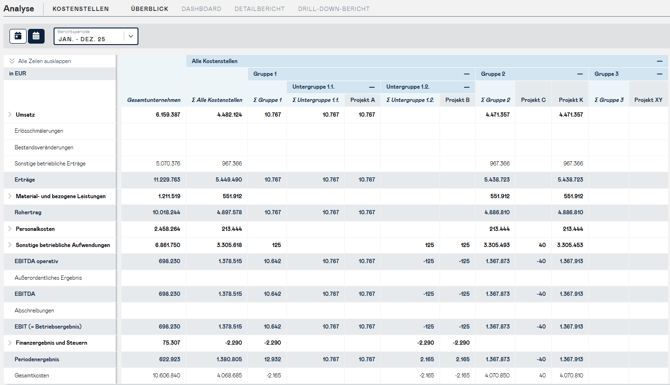670x385 pixels.
Task: Collapse Gruppe 3 column group
Action: 659,74
